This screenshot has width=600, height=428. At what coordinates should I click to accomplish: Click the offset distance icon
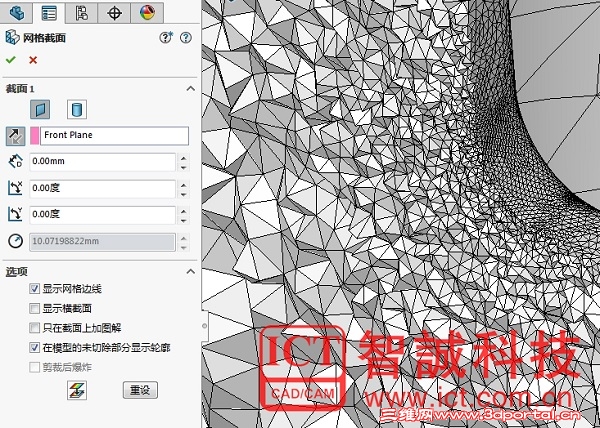15,161
